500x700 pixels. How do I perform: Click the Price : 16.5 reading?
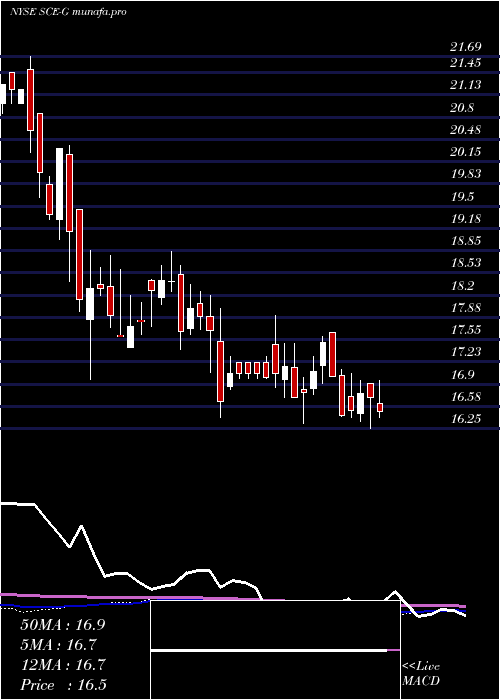[63, 685]
